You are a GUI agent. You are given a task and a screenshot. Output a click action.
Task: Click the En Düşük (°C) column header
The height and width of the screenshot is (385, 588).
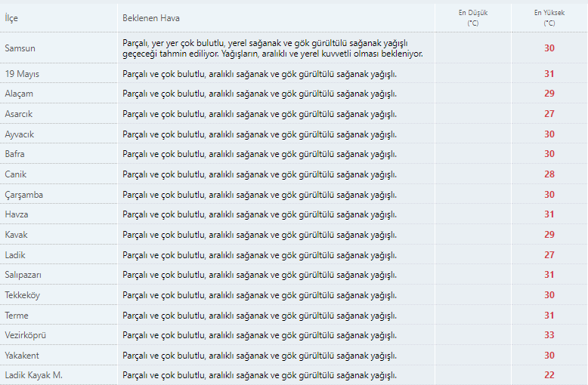coord(473,18)
